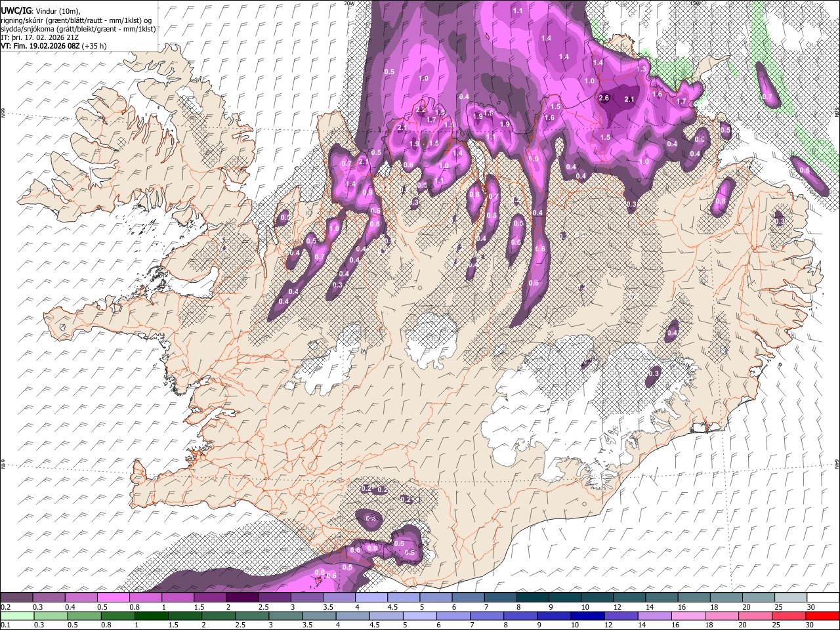Click the 'UWC/IG: Vindur (10m)' title line
Image resolution: width=840 pixels, height=630 pixels.
click(41, 11)
